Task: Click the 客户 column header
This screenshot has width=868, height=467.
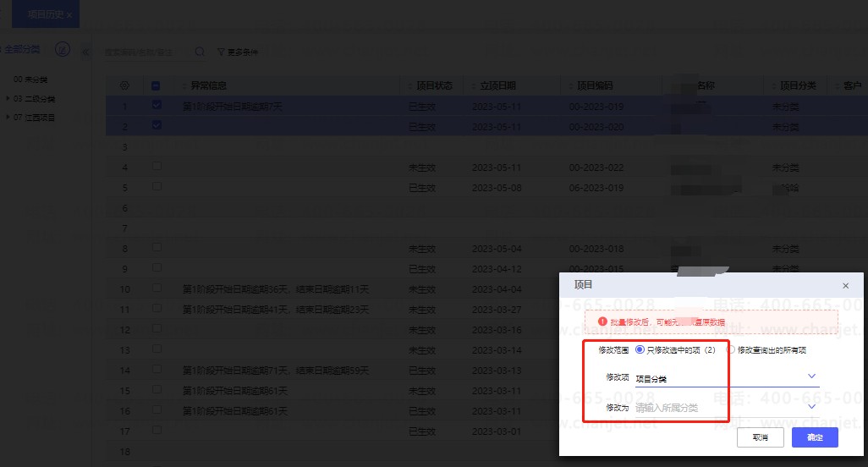Action: [x=853, y=85]
